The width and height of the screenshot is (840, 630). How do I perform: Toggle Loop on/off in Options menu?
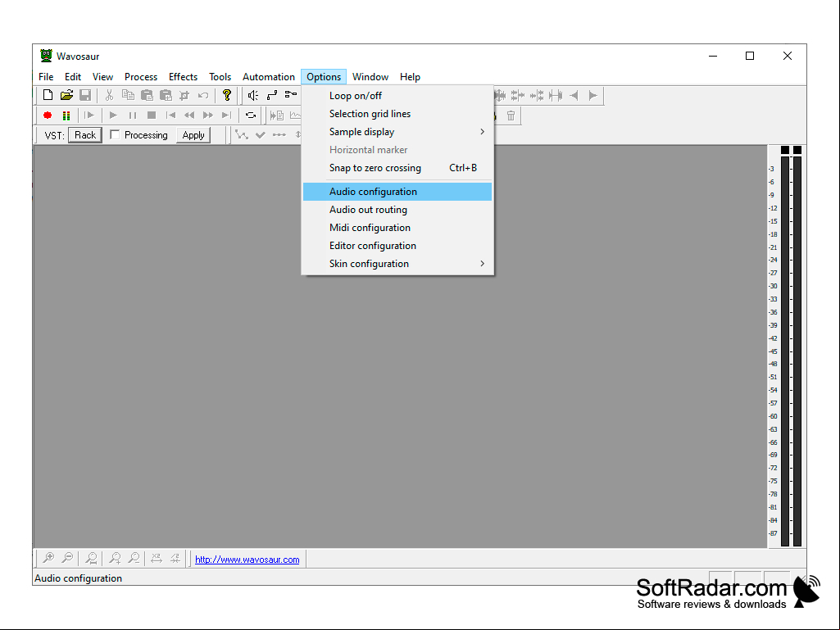397,96
